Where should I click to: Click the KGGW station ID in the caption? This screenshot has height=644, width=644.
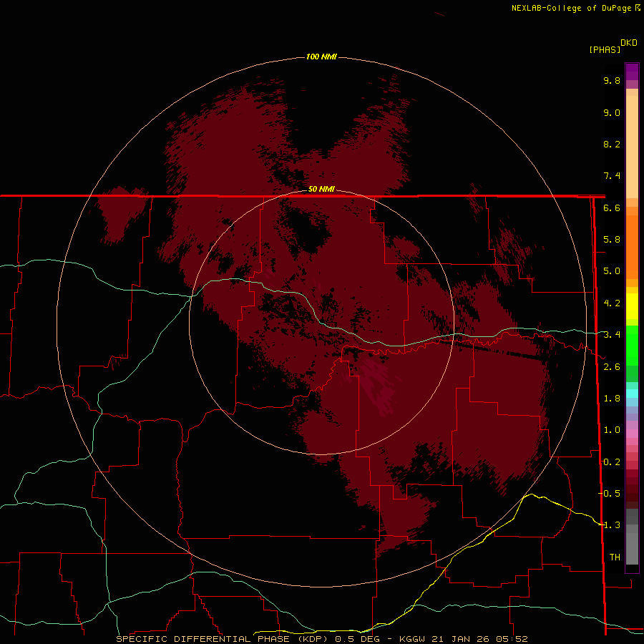click(412, 639)
